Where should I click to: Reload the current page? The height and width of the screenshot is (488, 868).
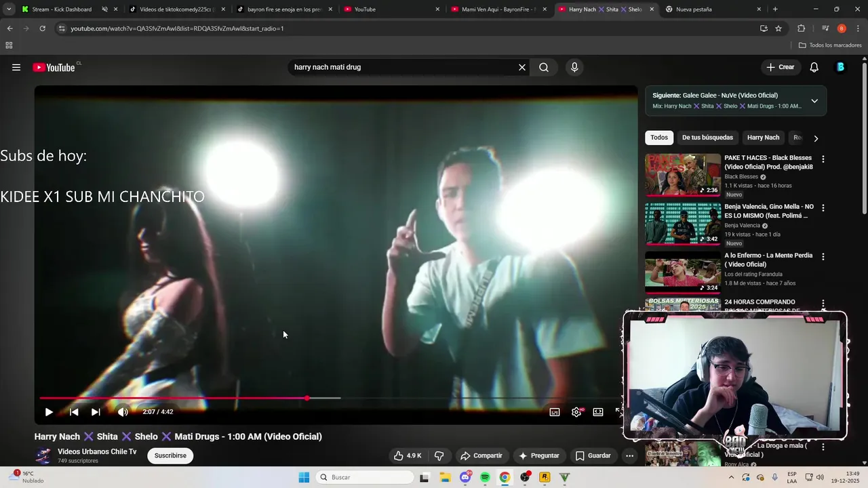click(42, 28)
